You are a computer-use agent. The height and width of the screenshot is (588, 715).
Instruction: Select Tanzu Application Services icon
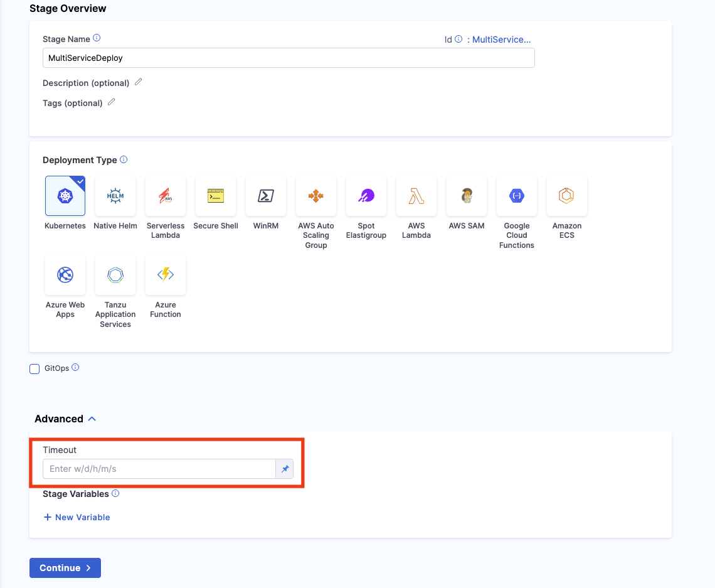115,275
